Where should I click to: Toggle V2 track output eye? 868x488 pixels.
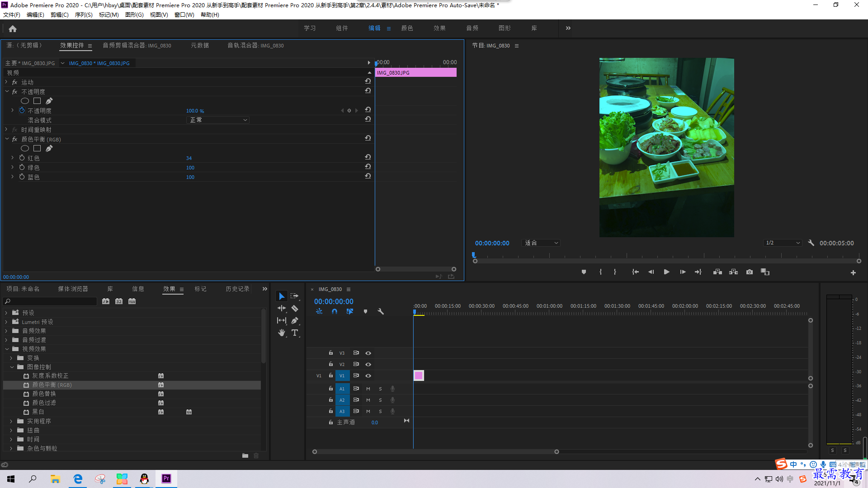click(368, 364)
